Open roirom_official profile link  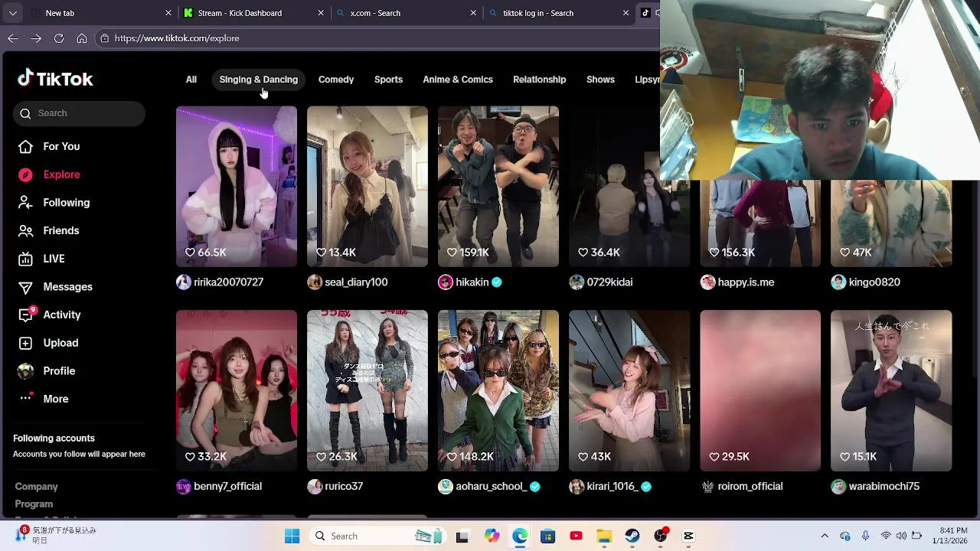[750, 487]
